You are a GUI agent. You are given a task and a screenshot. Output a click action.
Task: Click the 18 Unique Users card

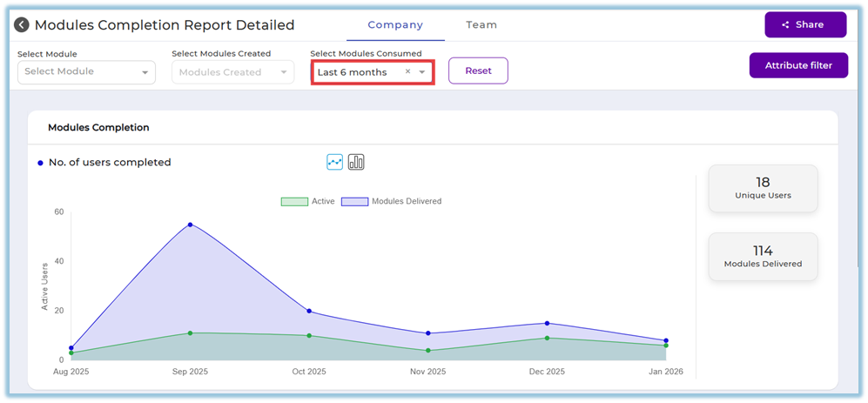[x=763, y=188]
